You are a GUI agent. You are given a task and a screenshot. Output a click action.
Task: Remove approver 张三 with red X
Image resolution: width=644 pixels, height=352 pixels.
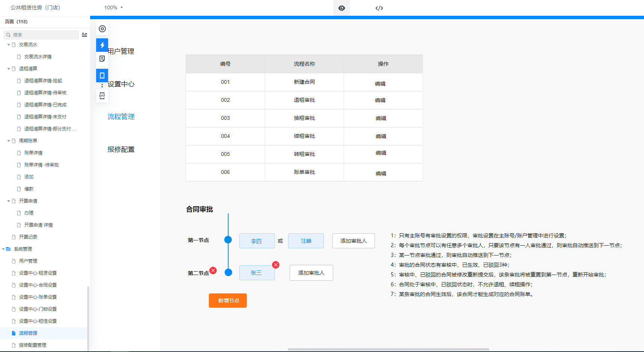276,265
